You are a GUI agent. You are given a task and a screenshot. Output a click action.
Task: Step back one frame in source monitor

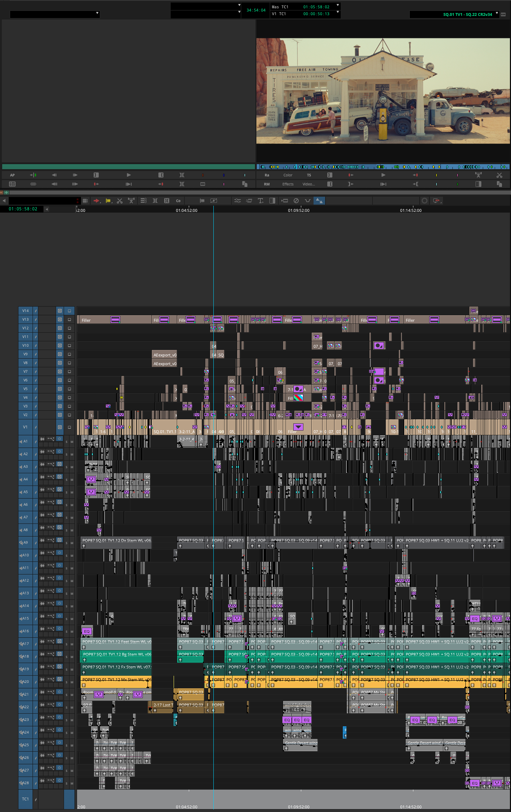54,175
